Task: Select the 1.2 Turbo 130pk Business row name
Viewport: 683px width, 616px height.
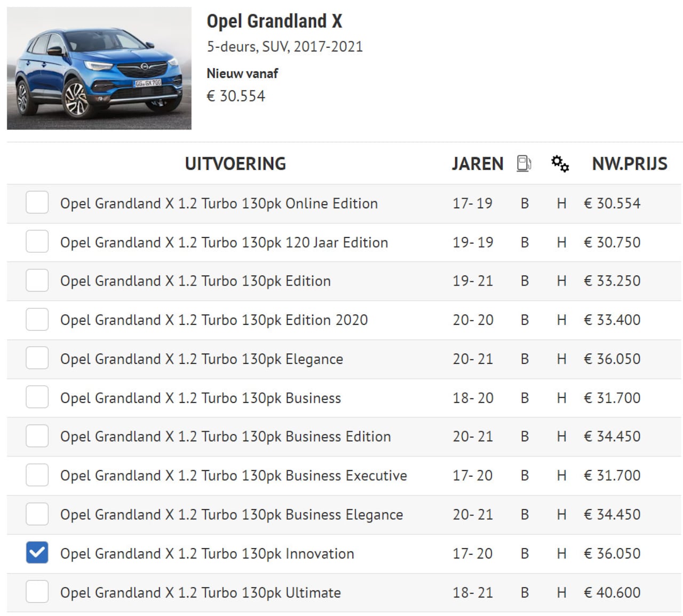Action: click(x=200, y=398)
